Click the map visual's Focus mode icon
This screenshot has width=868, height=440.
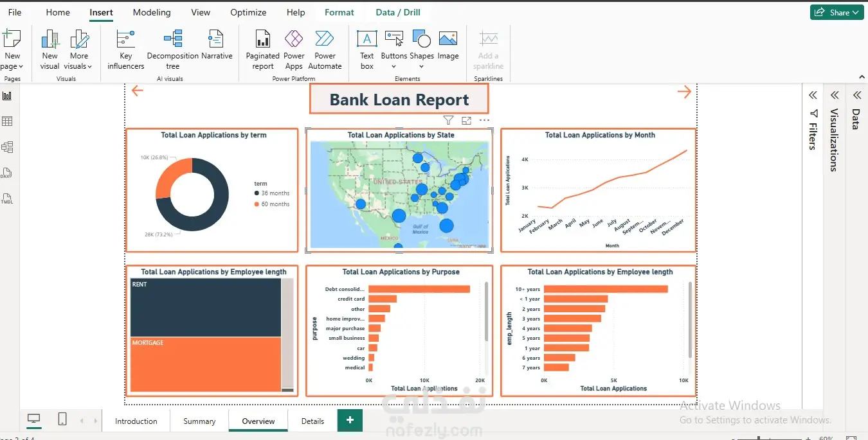pyautogui.click(x=466, y=120)
